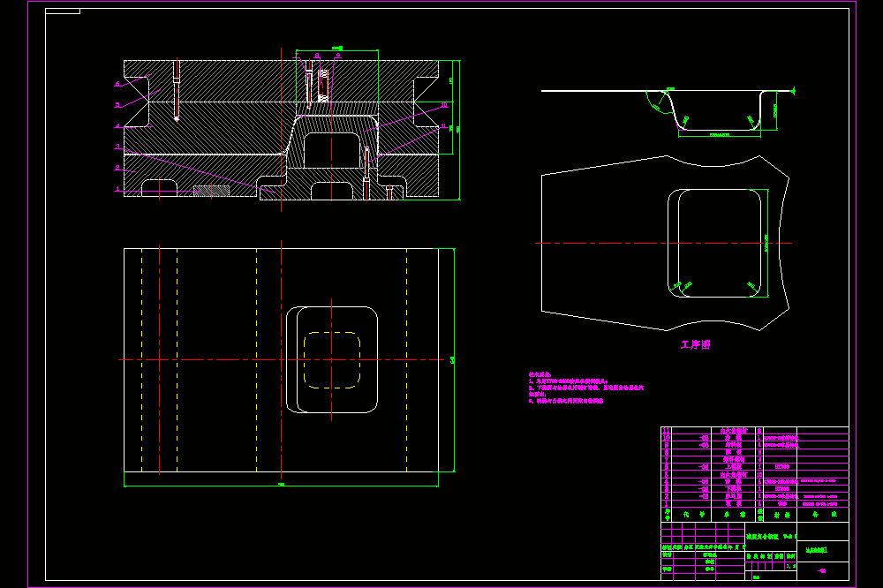The width and height of the screenshot is (883, 588).
Task: Click balloon number 9 above the section view
Action: 338,56
